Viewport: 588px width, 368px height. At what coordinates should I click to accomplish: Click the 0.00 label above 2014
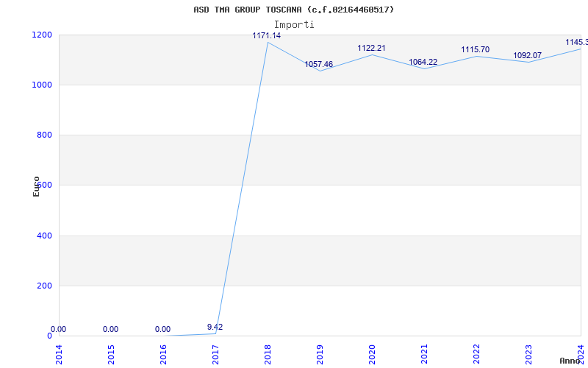click(59, 329)
